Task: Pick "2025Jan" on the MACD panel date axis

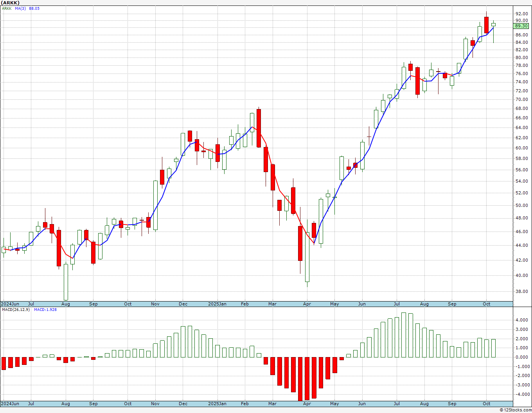Action: pos(217,404)
